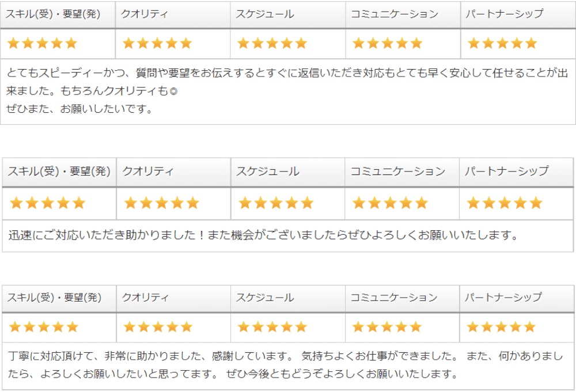Click the first review's skill rating stars
Screen dimensions: 576x392
tap(42, 43)
